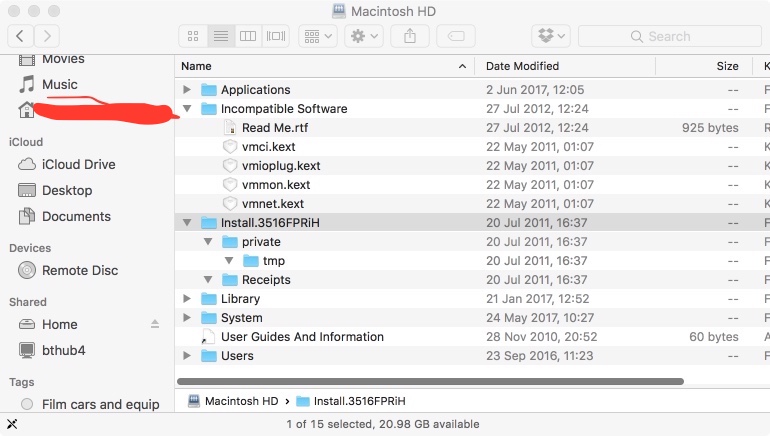Select the Read Me.rtf file
Screen dimensions: 770x436
point(275,128)
